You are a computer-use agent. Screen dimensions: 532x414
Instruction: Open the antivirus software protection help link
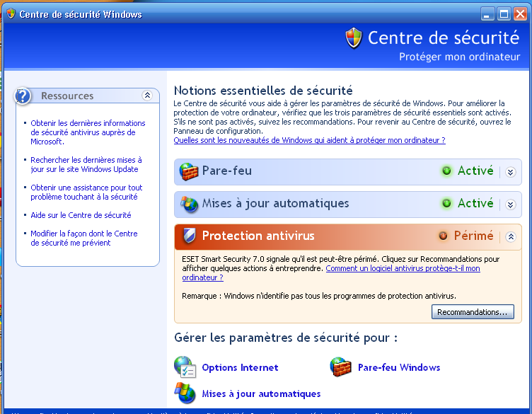click(403, 268)
